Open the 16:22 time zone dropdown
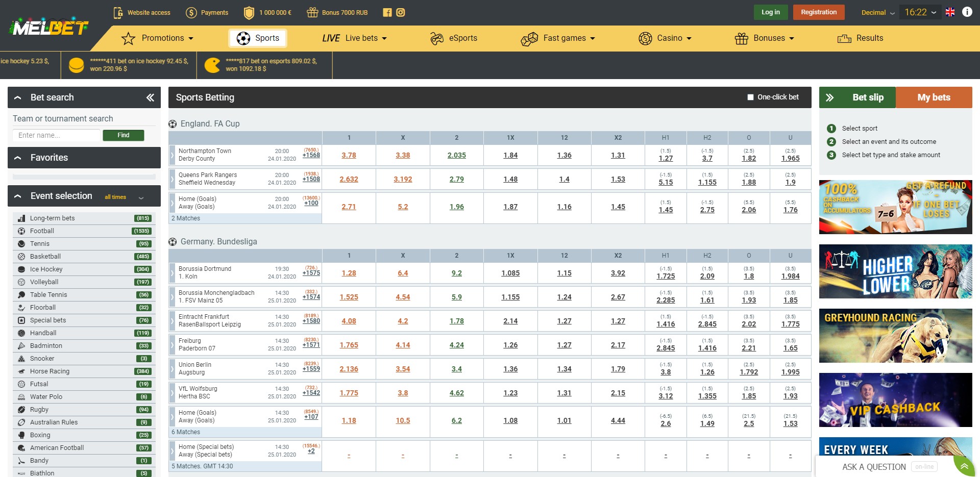Image resolution: width=980 pixels, height=477 pixels. pyautogui.click(x=920, y=12)
